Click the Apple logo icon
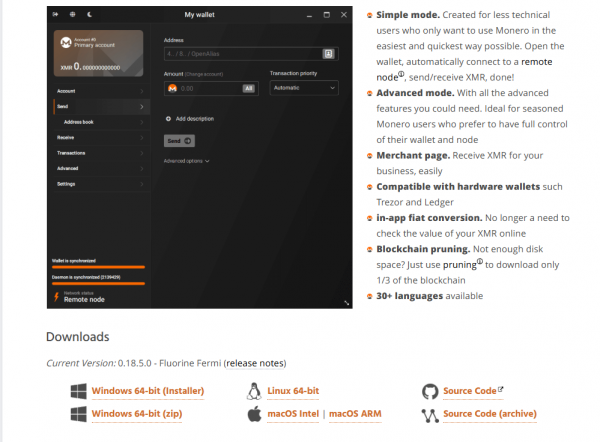This screenshot has height=442, width=600. click(254, 414)
